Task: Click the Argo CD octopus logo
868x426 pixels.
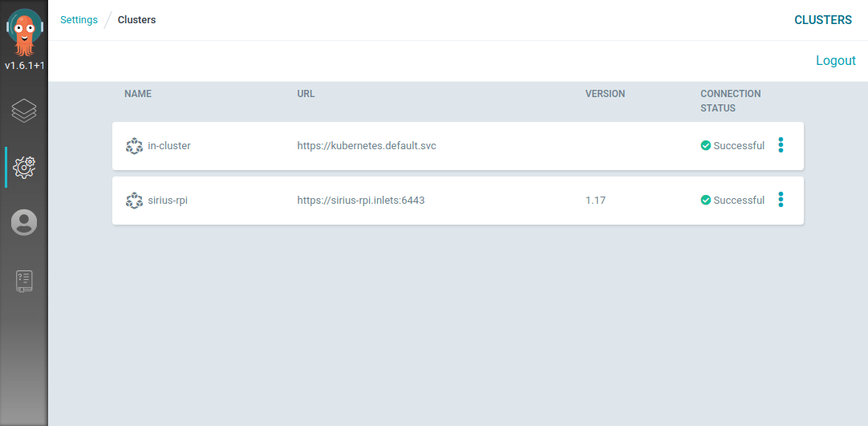Action: point(24,32)
